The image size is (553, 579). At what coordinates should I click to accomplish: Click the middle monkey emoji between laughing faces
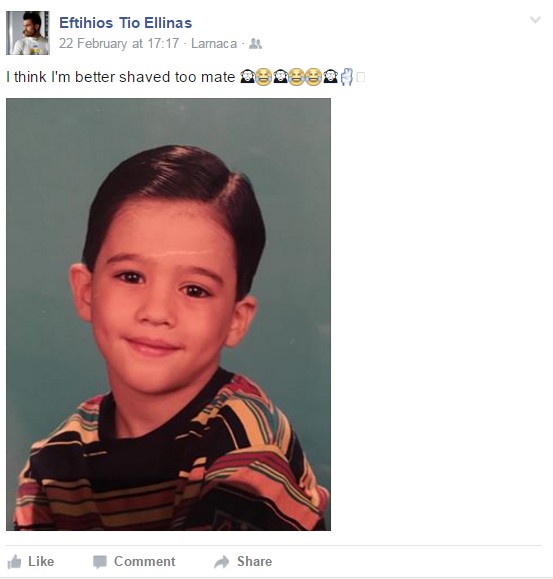point(281,77)
